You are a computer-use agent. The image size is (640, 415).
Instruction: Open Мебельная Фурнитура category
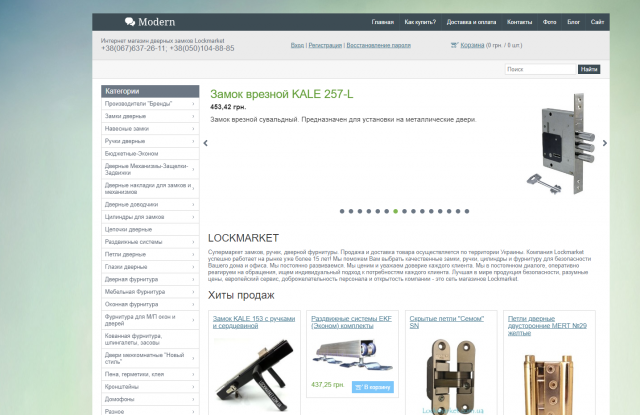[x=150, y=292]
